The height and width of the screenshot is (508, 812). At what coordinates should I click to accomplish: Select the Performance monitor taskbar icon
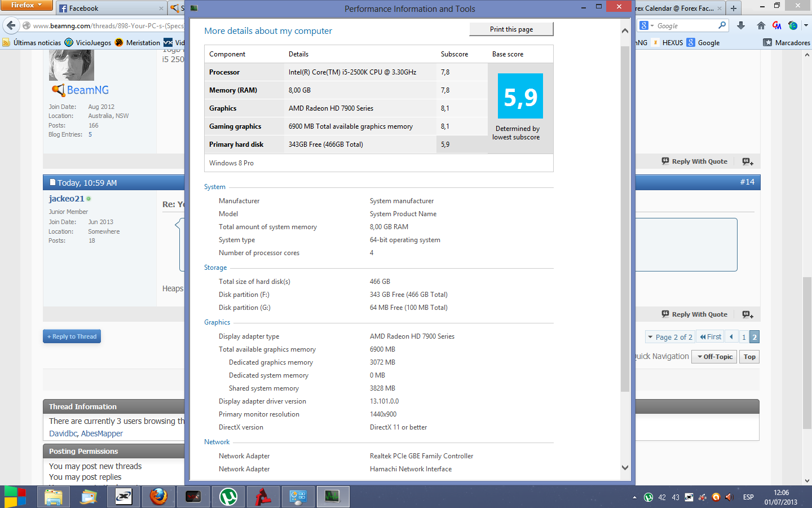pos(333,497)
